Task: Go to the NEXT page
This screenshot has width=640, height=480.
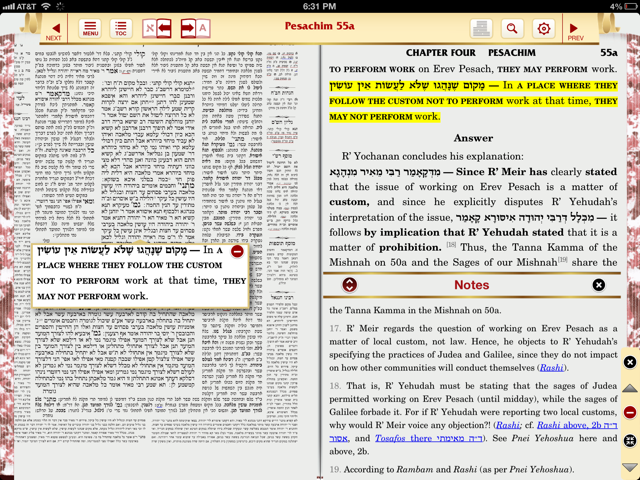Action: pos(53,30)
